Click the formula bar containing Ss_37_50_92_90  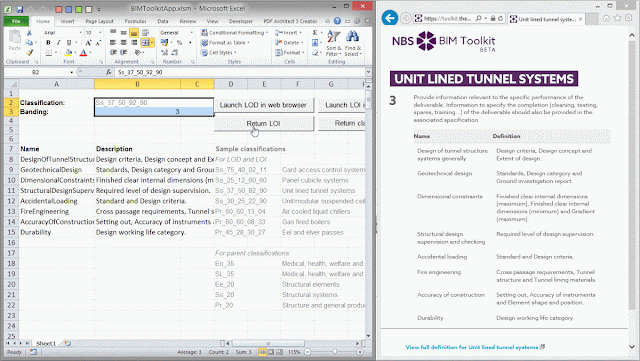pos(239,72)
